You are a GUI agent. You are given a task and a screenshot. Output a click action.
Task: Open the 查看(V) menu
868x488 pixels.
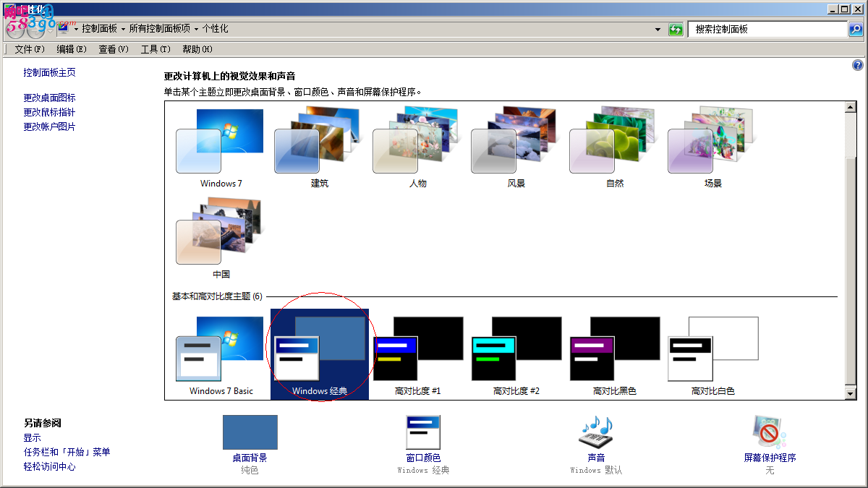(114, 49)
